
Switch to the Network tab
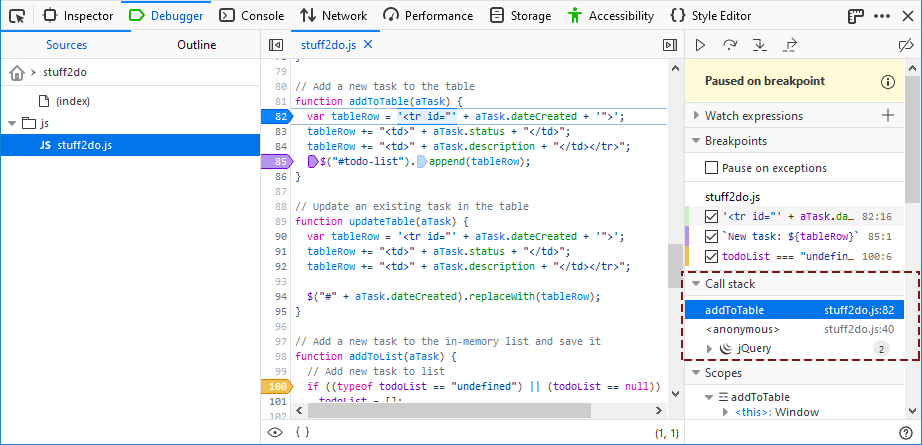pyautogui.click(x=333, y=16)
